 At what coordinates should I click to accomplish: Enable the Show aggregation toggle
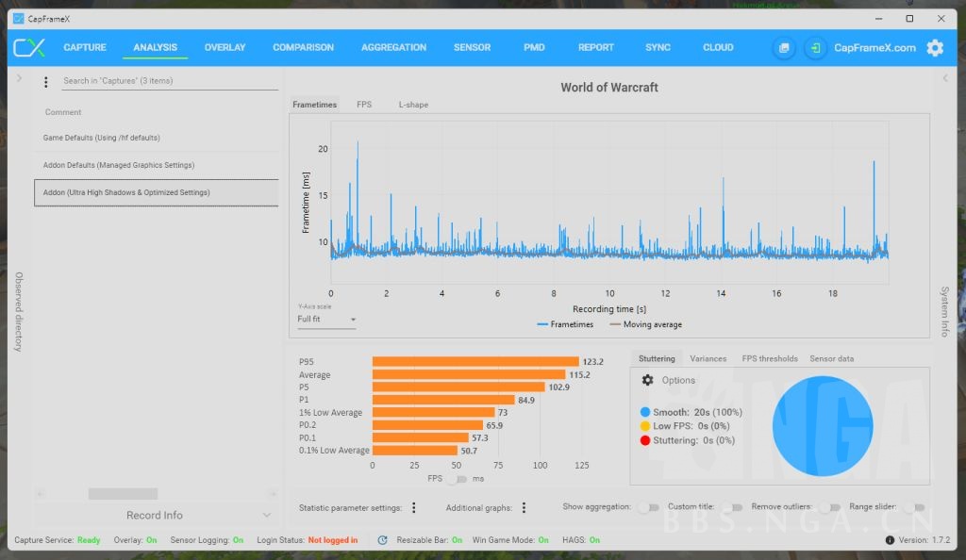pyautogui.click(x=648, y=507)
